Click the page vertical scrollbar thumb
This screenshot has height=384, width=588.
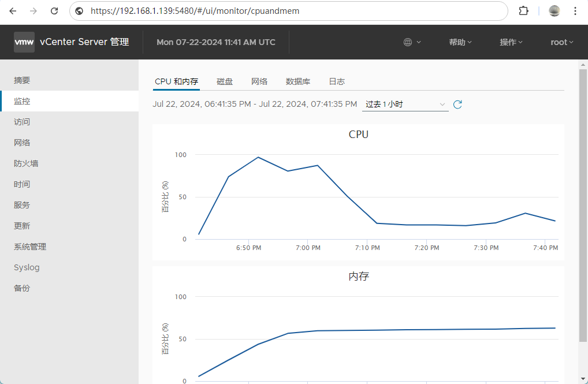(583, 206)
